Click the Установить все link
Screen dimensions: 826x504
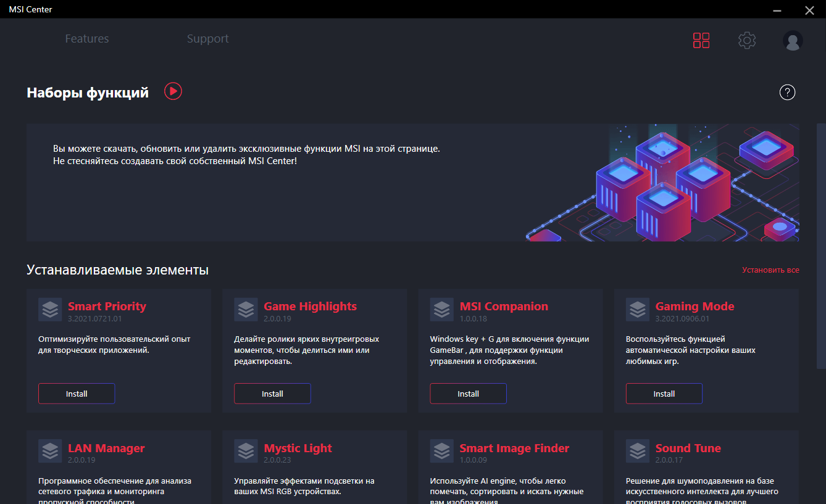click(770, 270)
